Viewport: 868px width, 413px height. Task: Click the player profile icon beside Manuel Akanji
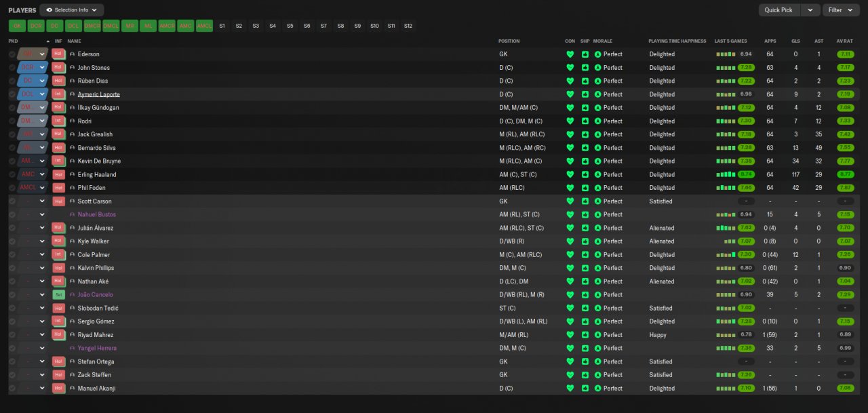point(73,389)
